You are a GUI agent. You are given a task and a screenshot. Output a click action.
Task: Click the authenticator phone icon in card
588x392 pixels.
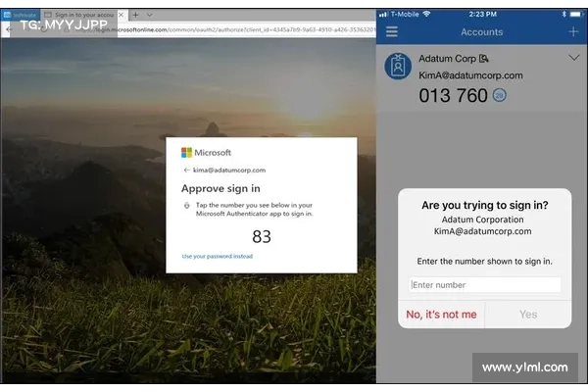point(187,205)
